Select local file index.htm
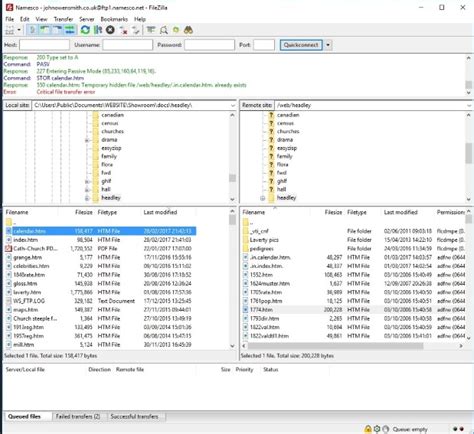 tap(25, 240)
